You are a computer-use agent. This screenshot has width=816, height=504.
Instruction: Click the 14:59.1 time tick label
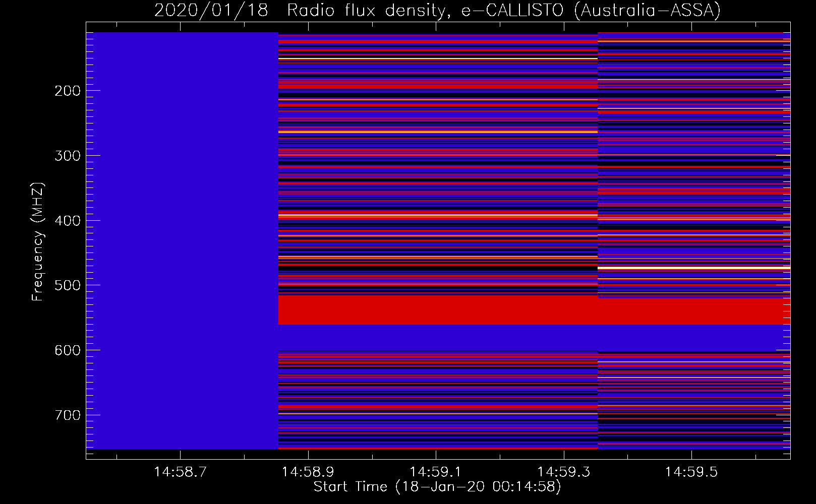[435, 472]
